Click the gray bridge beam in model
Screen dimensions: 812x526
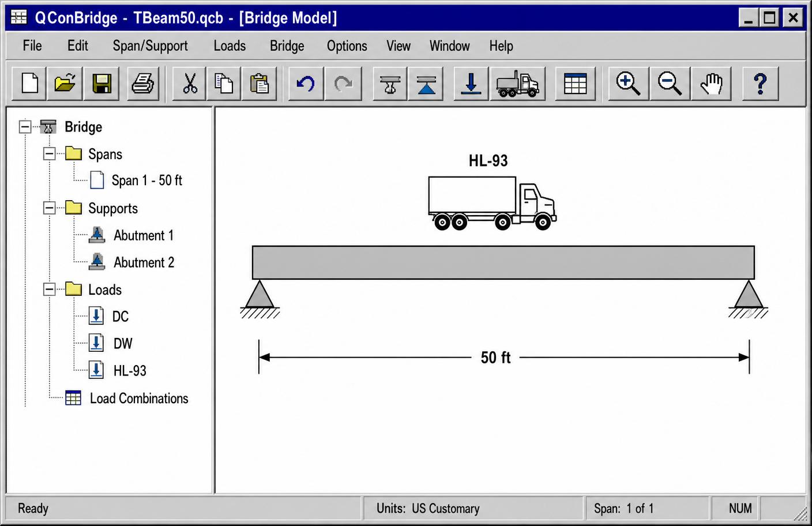point(503,262)
